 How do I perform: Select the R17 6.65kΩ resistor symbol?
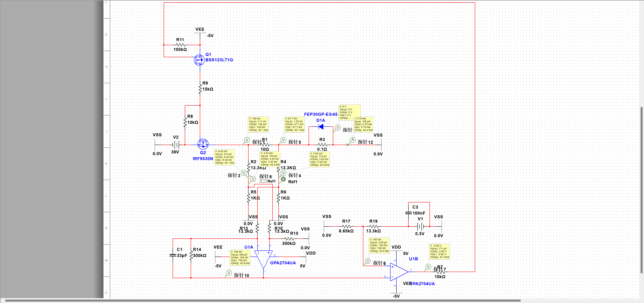click(x=346, y=226)
